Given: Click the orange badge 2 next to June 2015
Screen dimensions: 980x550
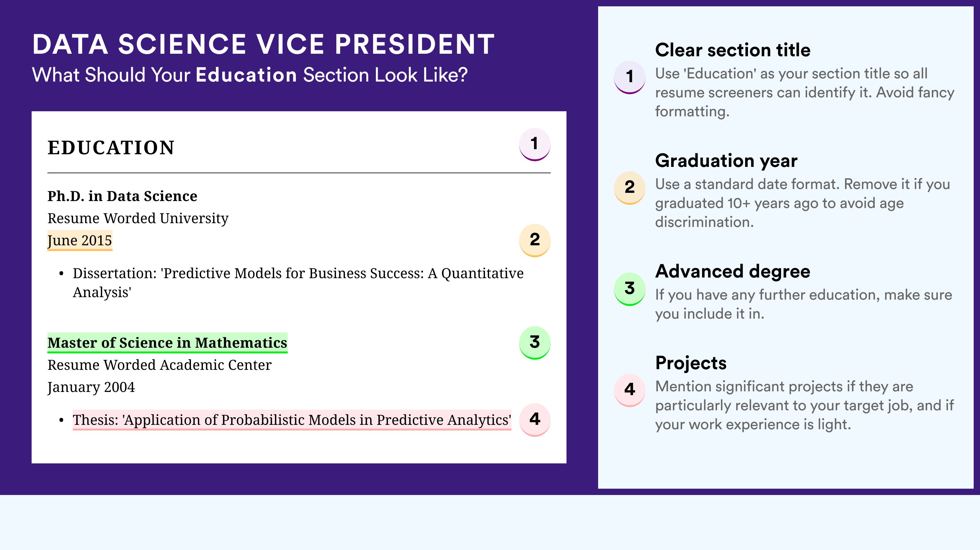Looking at the screenshot, I should coord(535,240).
